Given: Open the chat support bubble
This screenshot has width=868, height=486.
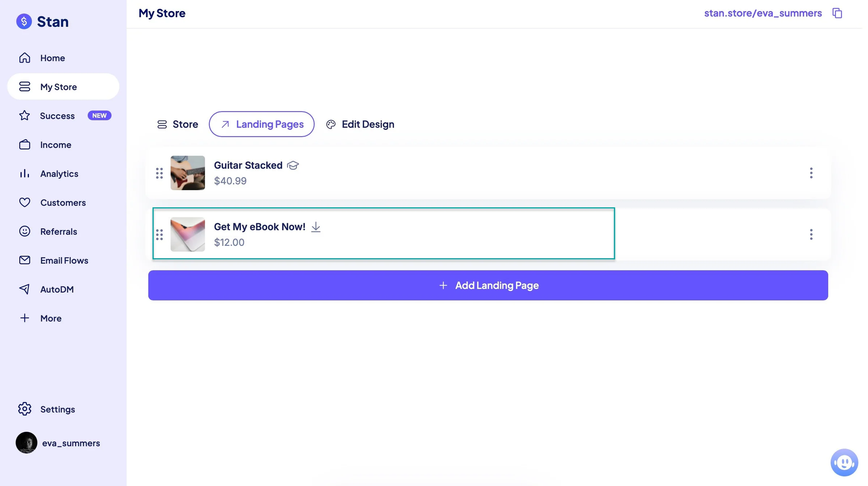Looking at the screenshot, I should point(844,462).
